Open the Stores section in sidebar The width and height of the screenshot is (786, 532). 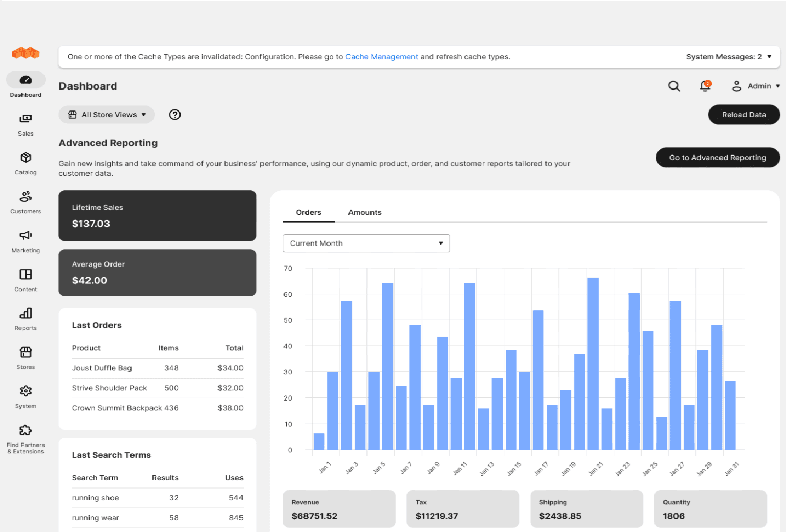point(26,356)
